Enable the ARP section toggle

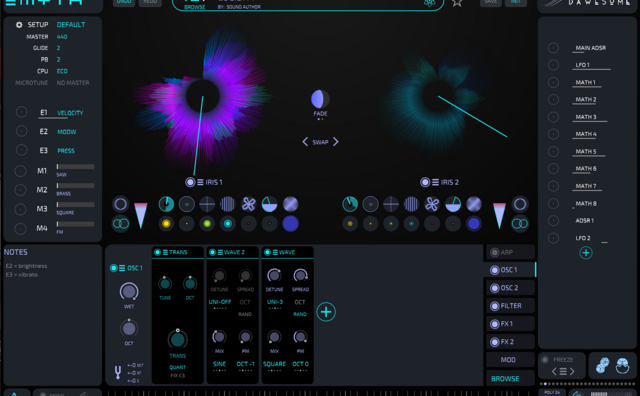click(x=494, y=253)
